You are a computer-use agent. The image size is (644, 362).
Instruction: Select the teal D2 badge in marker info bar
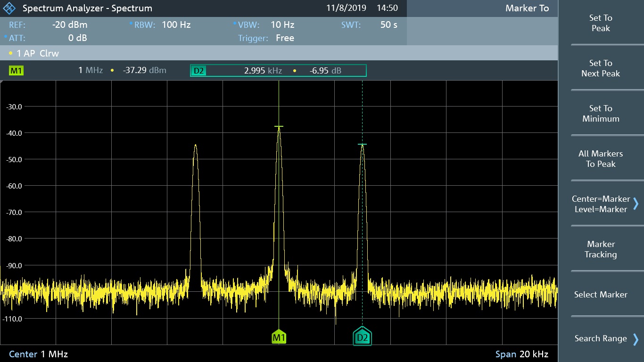tap(198, 71)
